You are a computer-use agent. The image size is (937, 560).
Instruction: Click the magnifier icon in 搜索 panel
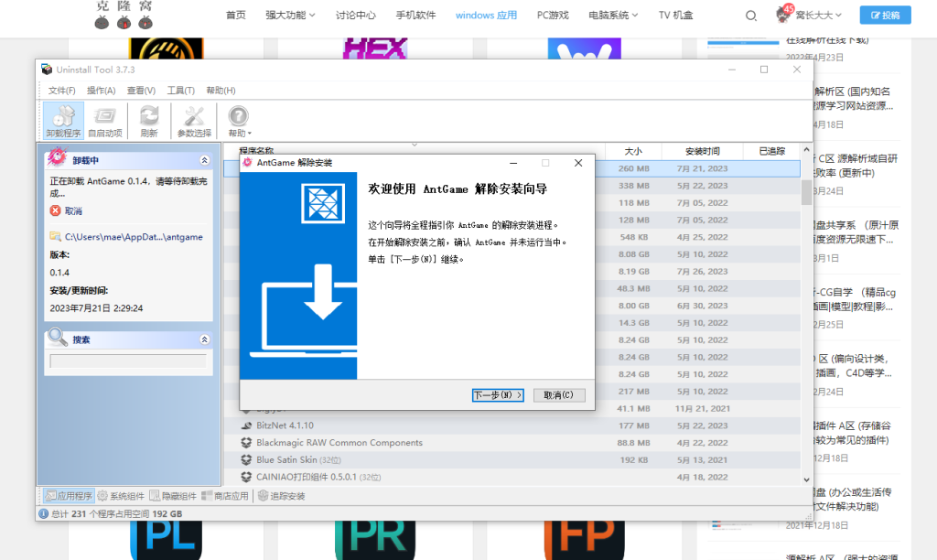pyautogui.click(x=58, y=337)
